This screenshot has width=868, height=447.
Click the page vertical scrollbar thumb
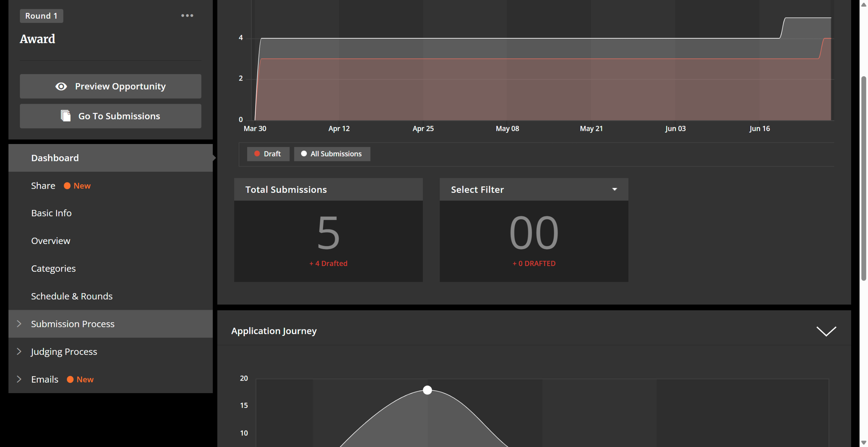coord(863,178)
